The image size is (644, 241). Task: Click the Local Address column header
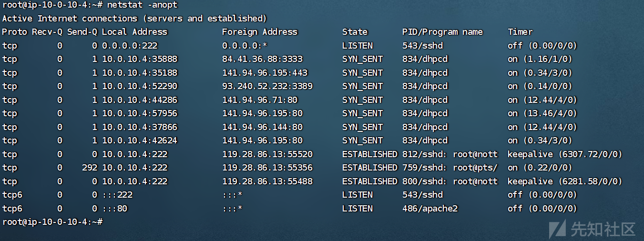(134, 32)
